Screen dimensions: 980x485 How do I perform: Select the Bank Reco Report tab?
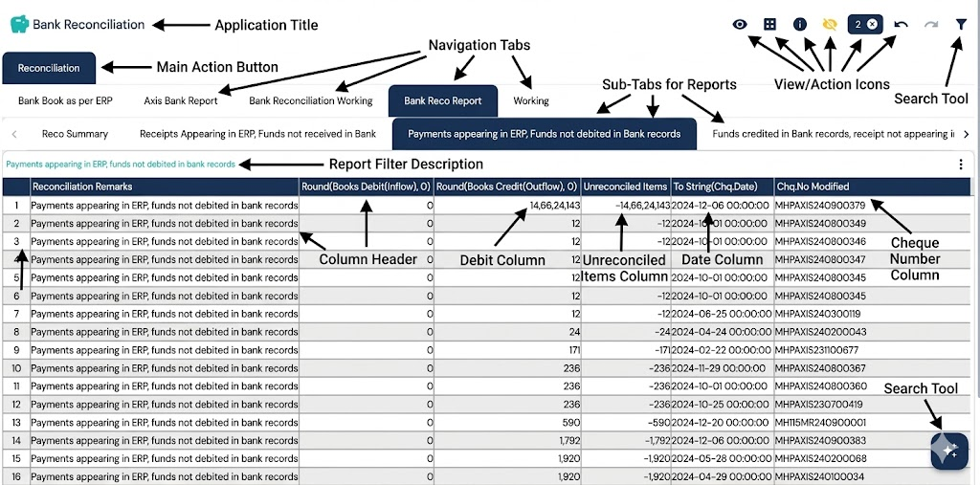442,100
